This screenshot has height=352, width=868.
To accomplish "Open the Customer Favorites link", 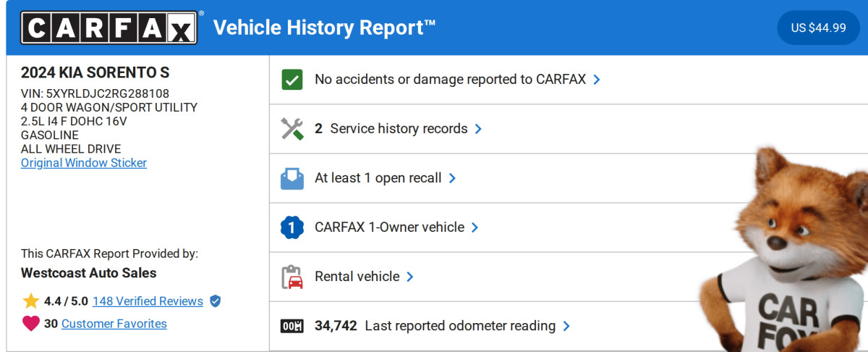I will 114,324.
